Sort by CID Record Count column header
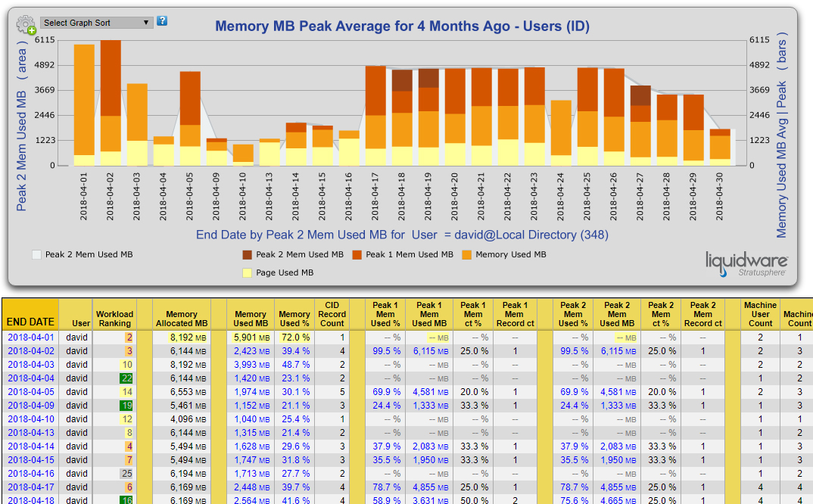 click(332, 314)
